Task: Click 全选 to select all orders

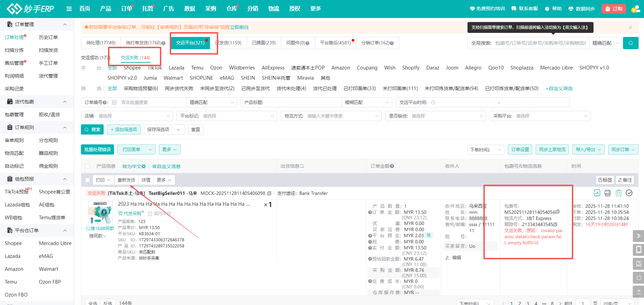Action: (x=93, y=303)
